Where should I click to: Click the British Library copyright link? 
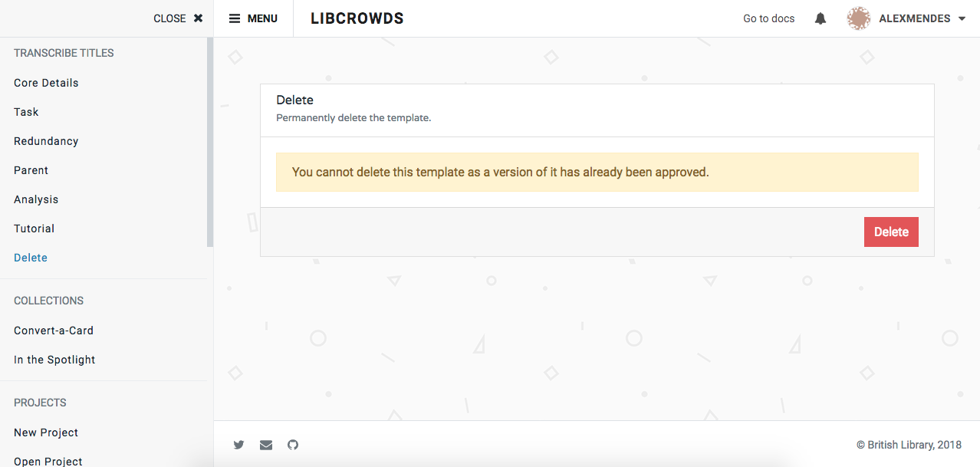pyautogui.click(x=911, y=444)
